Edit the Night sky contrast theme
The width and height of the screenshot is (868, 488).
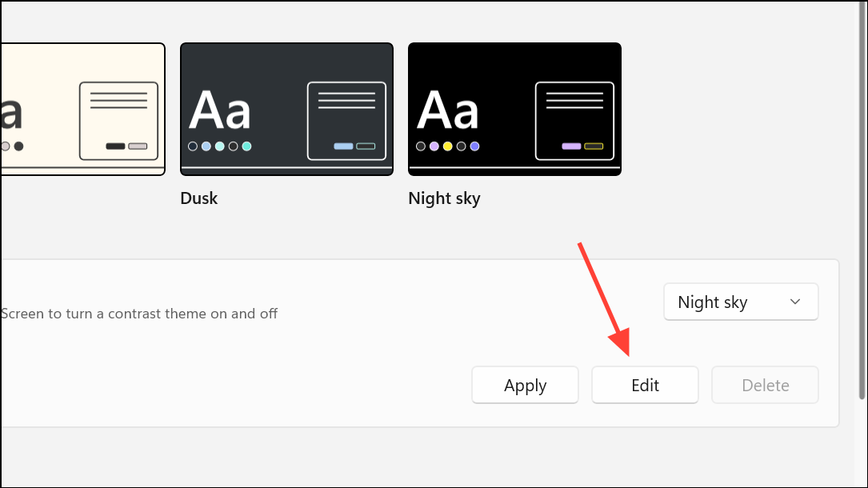645,385
